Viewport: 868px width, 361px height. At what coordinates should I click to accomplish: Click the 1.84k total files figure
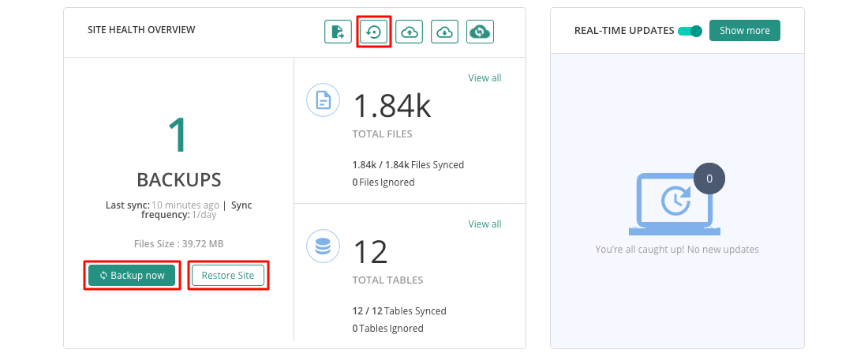point(392,105)
